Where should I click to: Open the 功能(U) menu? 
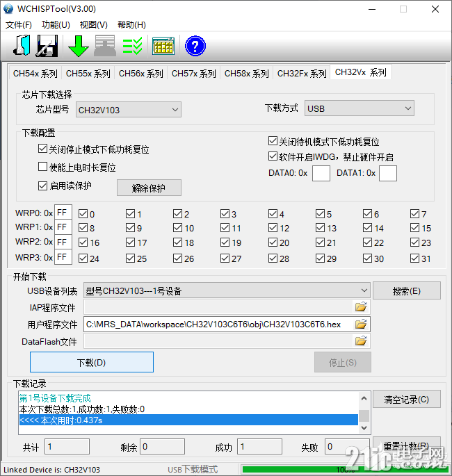tap(56, 24)
